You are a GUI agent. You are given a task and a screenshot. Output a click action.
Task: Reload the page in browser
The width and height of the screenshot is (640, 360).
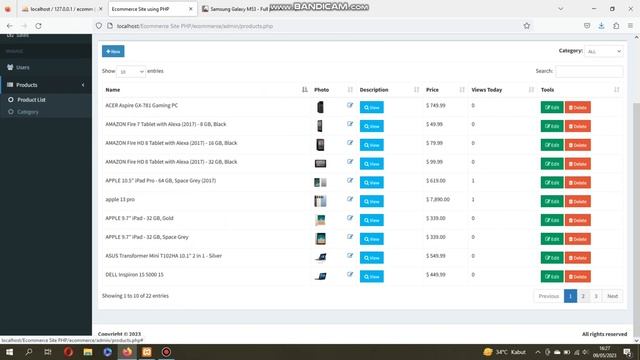click(x=38, y=26)
